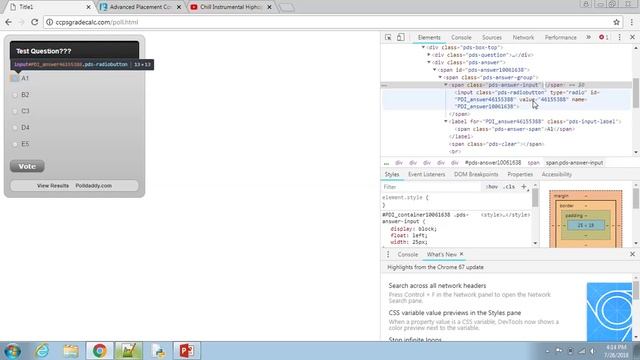This screenshot has height=360, width=640.
Task: Open the Polldaddy.com link
Action: click(93, 186)
